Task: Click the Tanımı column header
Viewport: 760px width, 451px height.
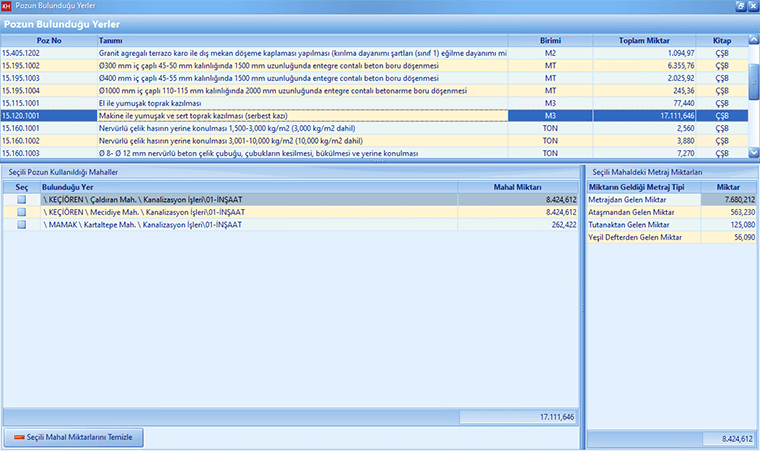Action: tap(302, 40)
